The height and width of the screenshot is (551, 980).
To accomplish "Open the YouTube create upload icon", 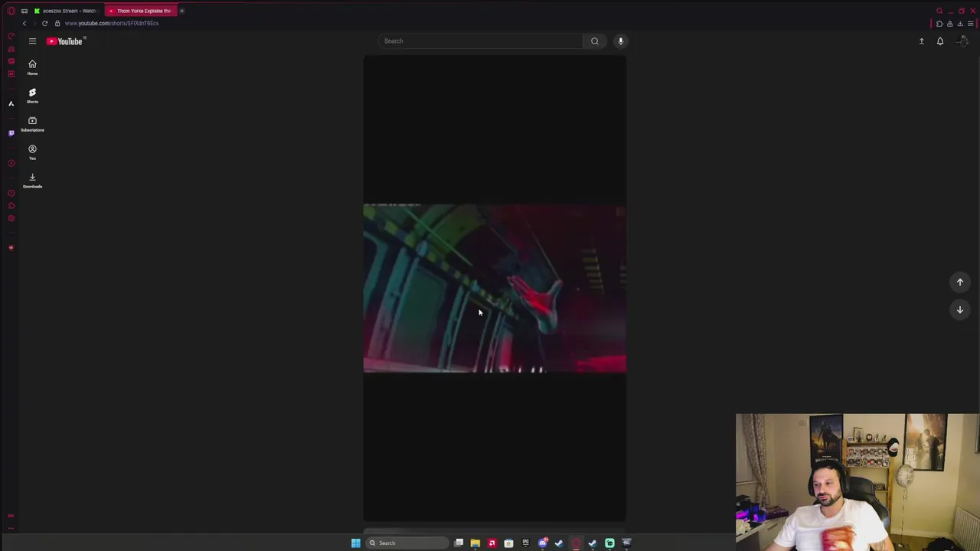I will point(922,41).
